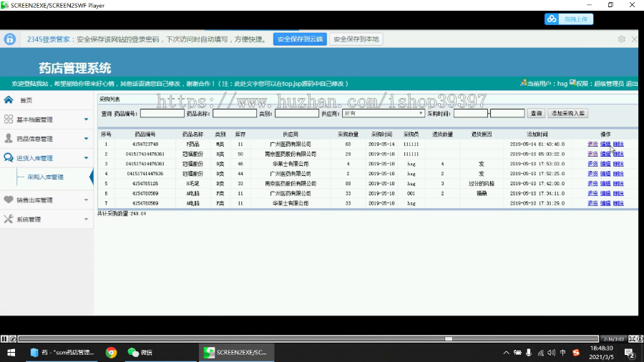The height and width of the screenshot is (362, 644).
Task: Collapse the 进货入库管理 menu arrow
Action: point(87,158)
